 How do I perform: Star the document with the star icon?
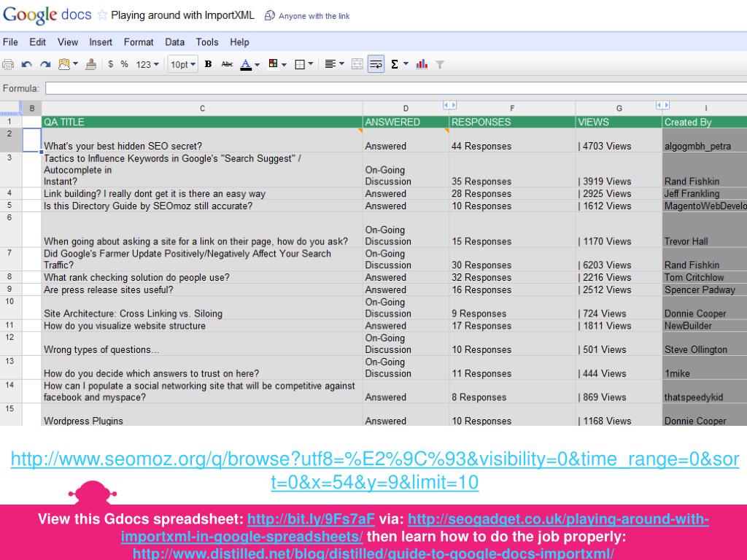(102, 15)
